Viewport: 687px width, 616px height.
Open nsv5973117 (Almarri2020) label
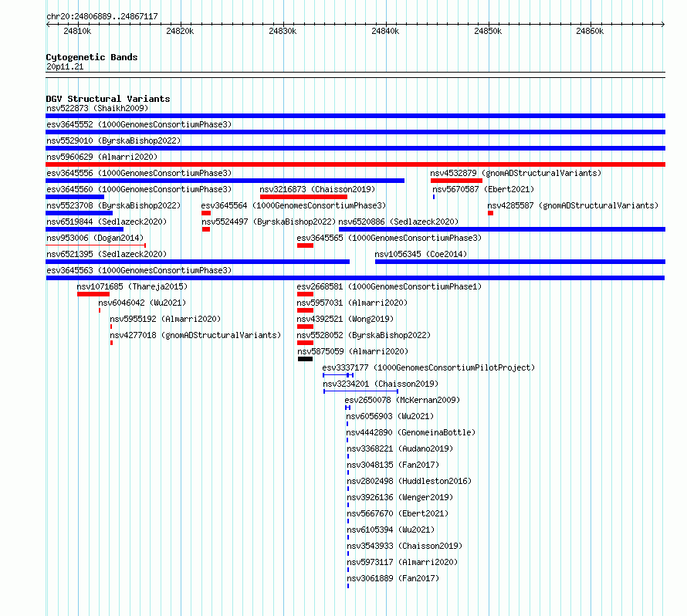pos(401,562)
